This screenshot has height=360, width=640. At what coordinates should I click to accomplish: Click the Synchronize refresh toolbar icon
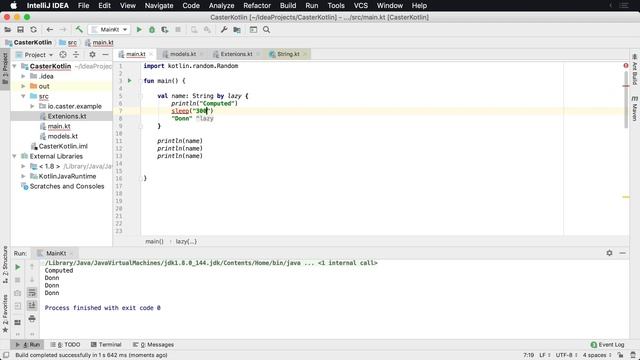(x=33, y=30)
